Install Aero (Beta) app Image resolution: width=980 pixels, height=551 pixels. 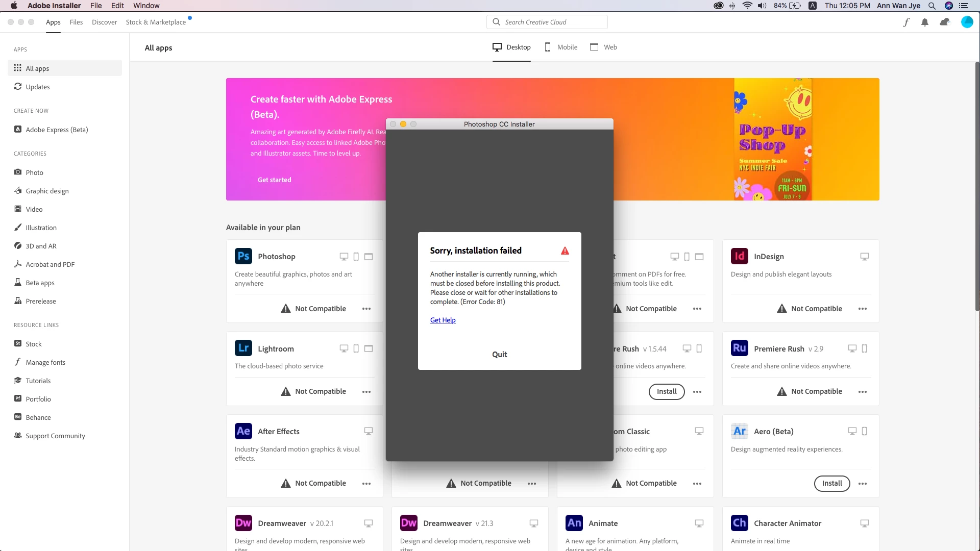point(831,483)
